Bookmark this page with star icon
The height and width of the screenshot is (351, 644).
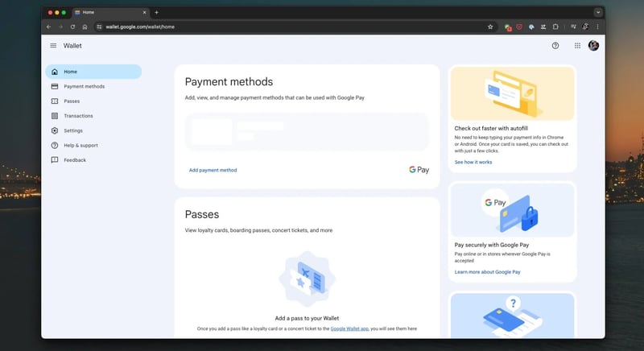[490, 27]
